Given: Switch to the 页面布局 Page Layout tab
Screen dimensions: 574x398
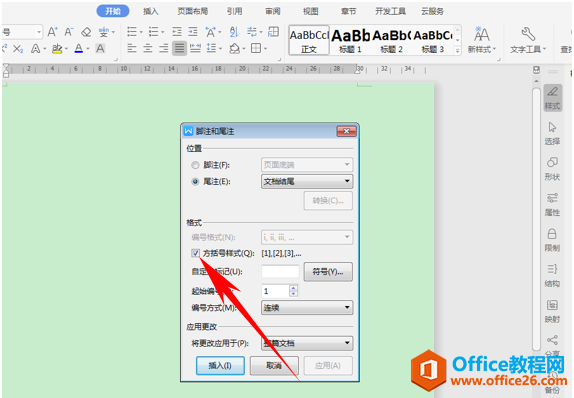Looking at the screenshot, I should coord(193,11).
